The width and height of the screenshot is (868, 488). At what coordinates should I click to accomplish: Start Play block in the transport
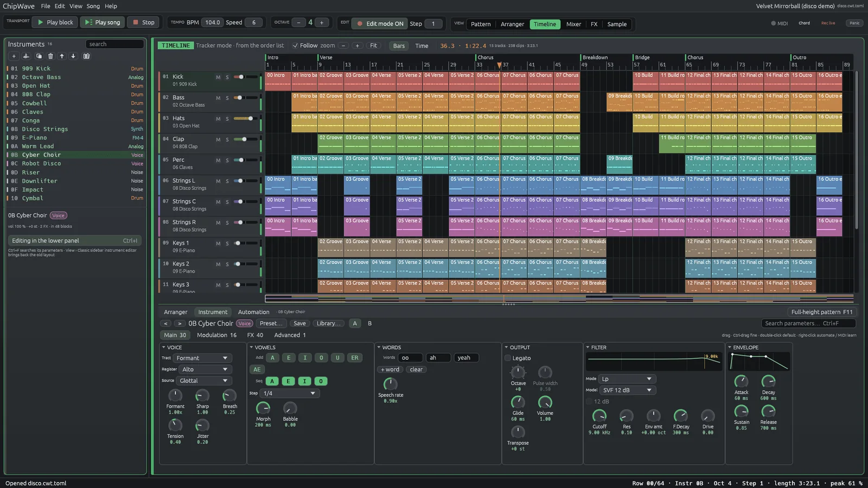[55, 22]
